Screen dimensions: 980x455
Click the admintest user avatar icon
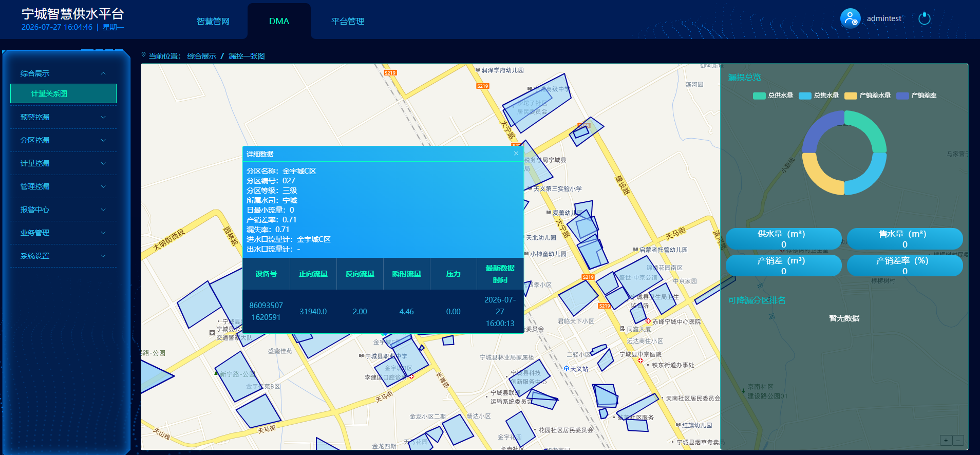click(850, 18)
